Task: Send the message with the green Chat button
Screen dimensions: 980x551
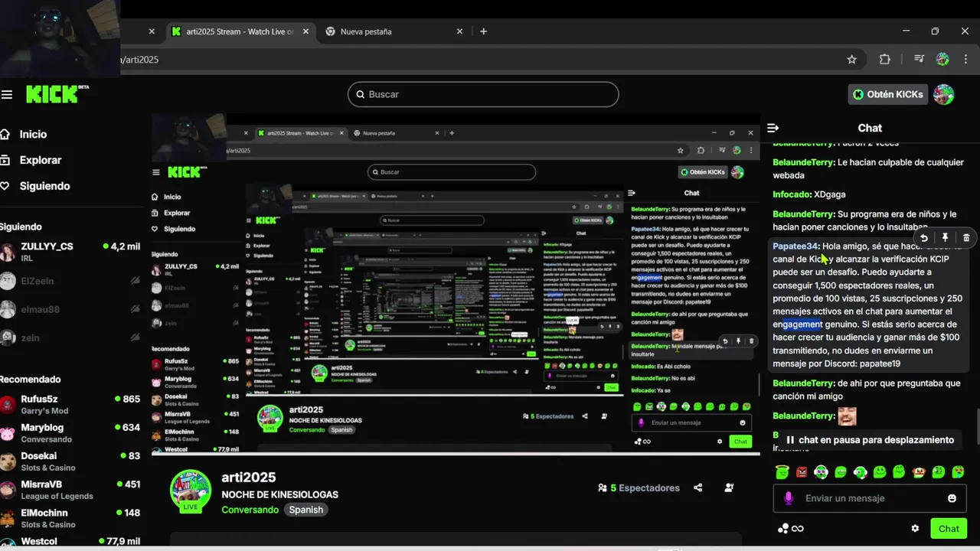Action: tap(949, 528)
